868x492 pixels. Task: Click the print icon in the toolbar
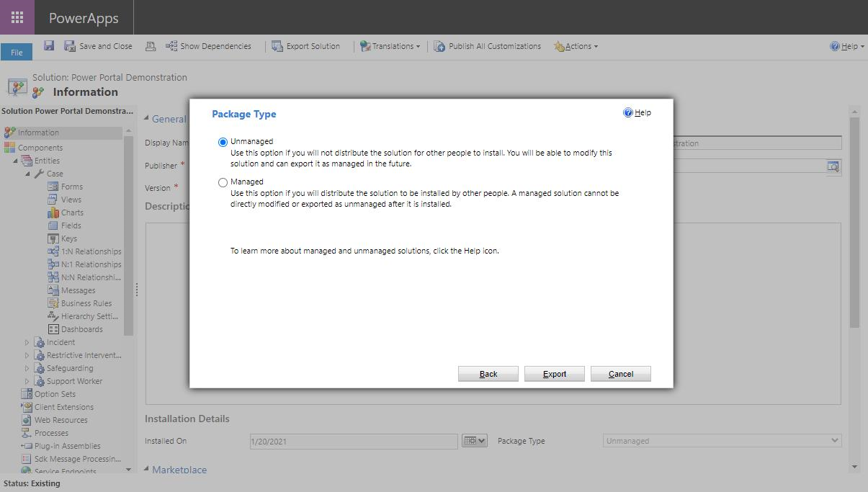tap(151, 46)
